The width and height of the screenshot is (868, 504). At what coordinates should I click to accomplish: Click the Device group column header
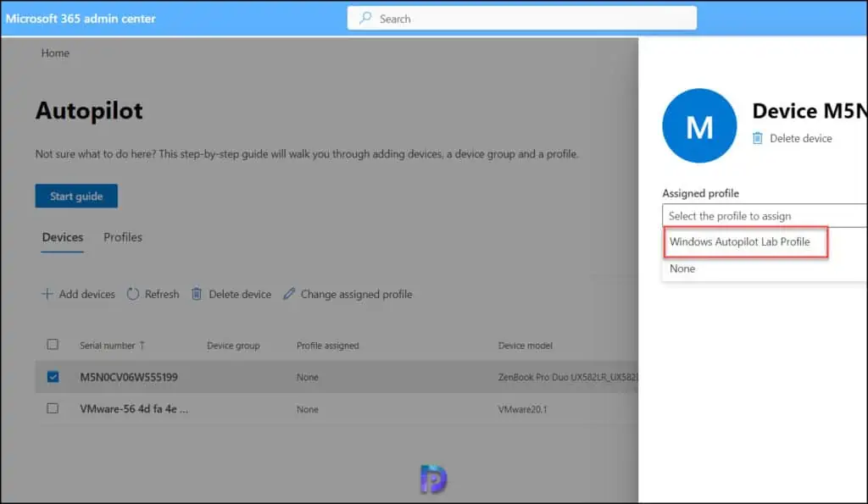coord(233,346)
